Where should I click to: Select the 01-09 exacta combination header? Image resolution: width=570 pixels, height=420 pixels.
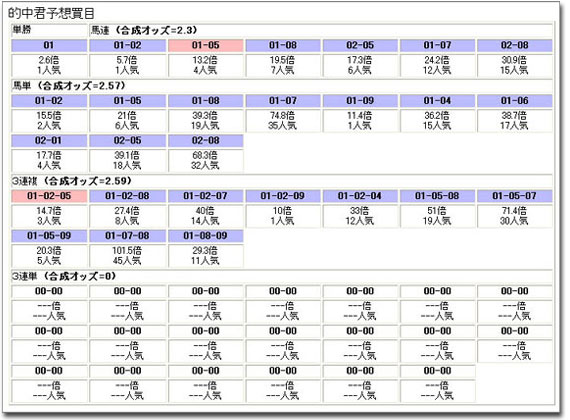360,101
